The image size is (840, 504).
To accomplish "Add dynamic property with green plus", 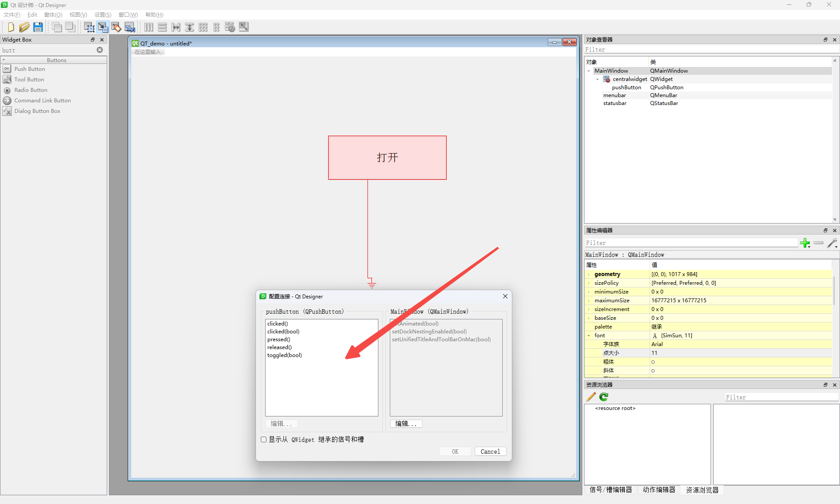I will [x=805, y=243].
